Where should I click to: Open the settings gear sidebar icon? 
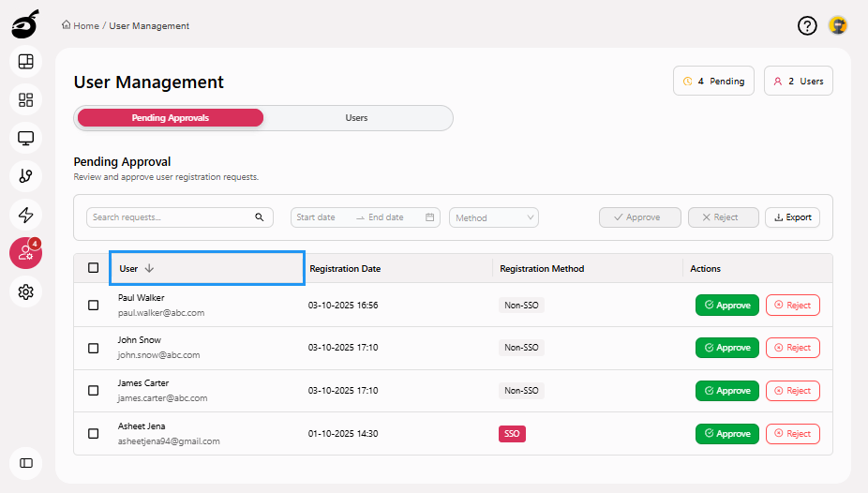coord(26,292)
